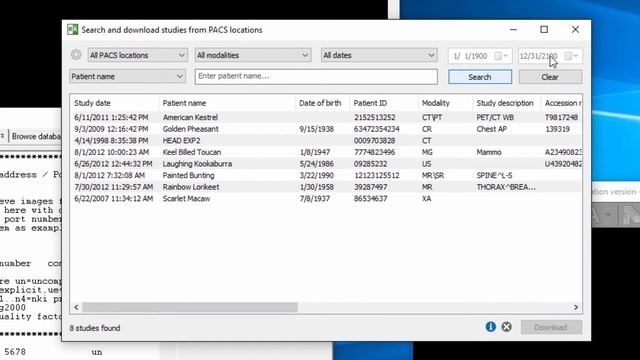Click the SPINE^L-S description cell
The height and width of the screenshot is (360, 640).
point(494,176)
